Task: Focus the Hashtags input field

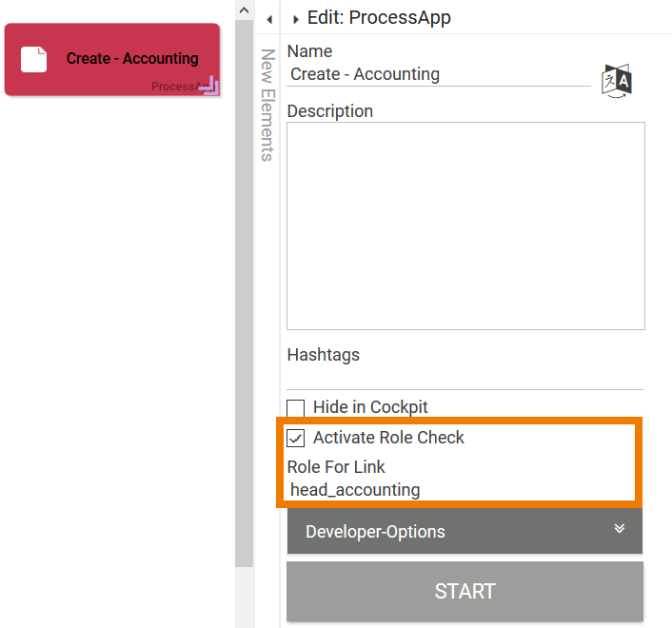Action: (464, 378)
